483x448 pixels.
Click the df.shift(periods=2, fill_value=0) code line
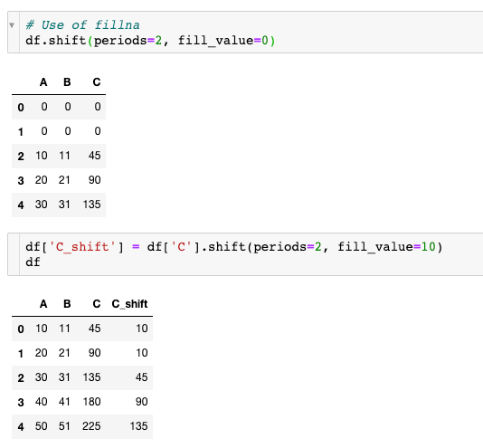[150, 41]
